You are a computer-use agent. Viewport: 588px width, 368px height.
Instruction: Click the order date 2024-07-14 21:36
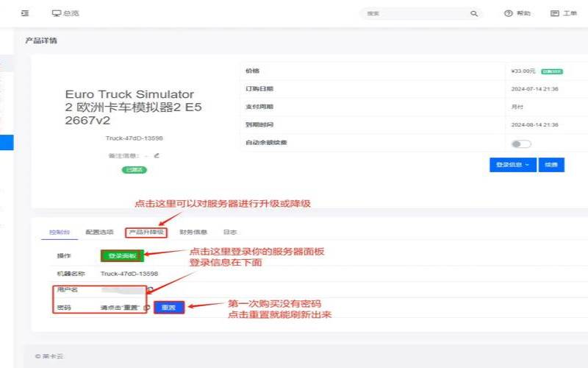point(535,89)
